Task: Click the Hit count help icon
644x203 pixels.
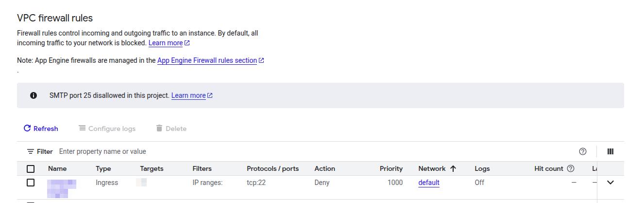Action: click(571, 168)
